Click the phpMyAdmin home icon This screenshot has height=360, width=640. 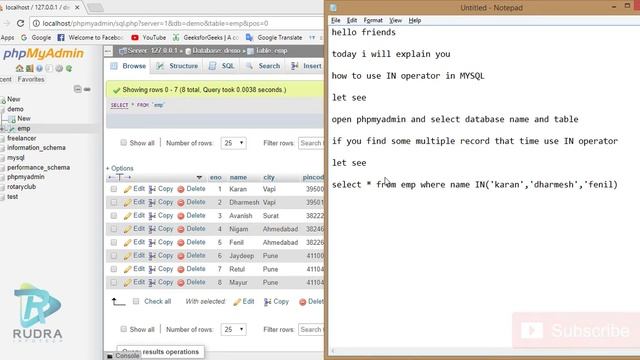pos(19,68)
